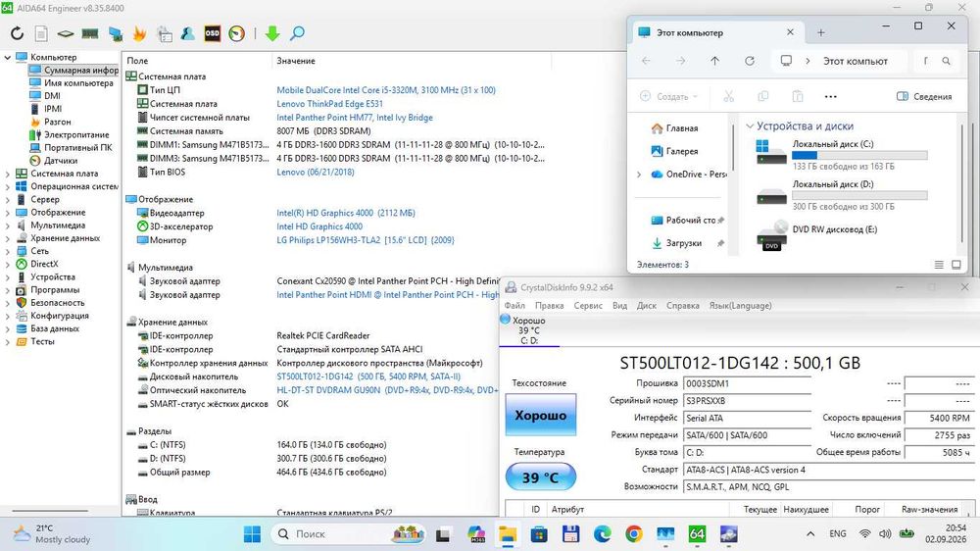Screen dimensions: 980x551
Task: Click the AIDA64 Refresh toolbar icon
Action: point(17,33)
